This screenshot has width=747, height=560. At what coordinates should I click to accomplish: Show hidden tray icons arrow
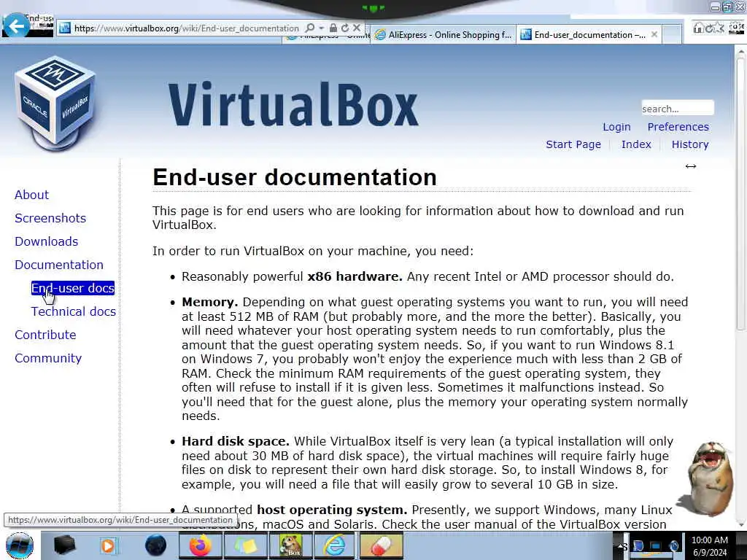click(621, 546)
